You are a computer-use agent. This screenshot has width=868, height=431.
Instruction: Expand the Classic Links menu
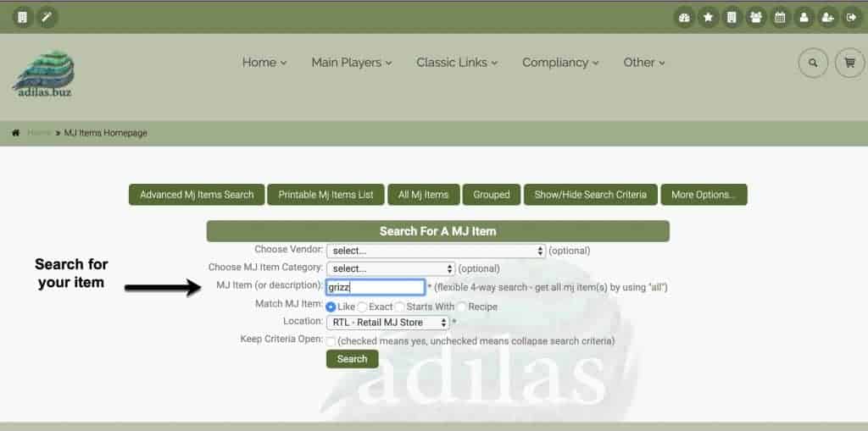(457, 63)
